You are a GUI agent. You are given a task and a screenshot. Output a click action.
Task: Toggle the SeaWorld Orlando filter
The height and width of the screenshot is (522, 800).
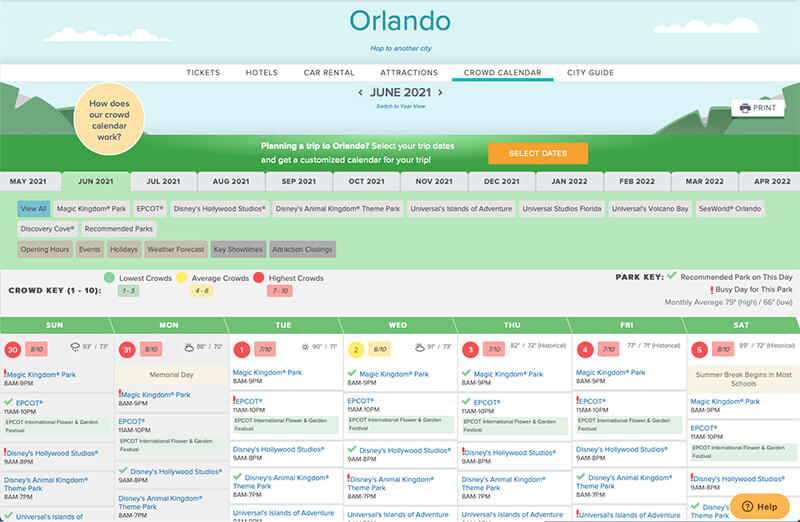pyautogui.click(x=730, y=209)
